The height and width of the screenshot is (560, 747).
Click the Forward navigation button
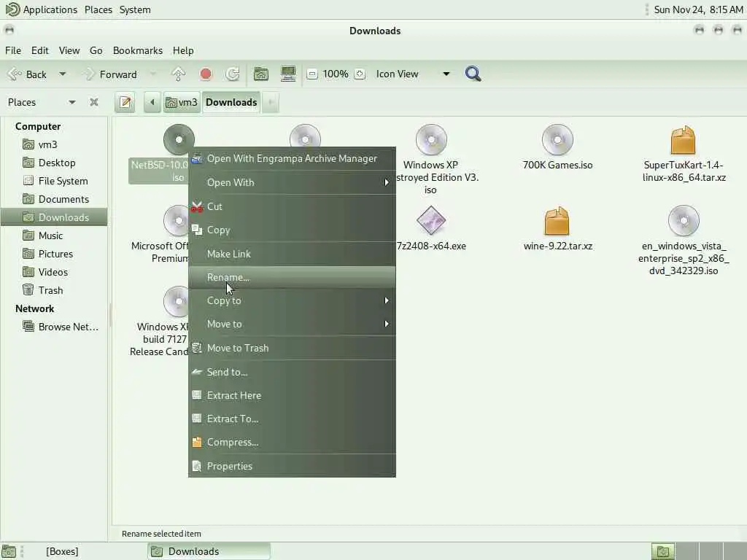tap(110, 74)
